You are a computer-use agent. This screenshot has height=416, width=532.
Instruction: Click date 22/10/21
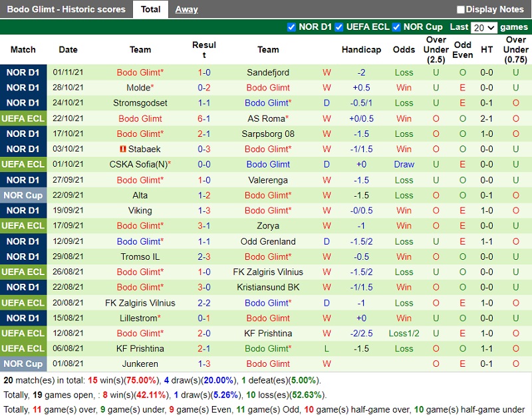tap(68, 118)
